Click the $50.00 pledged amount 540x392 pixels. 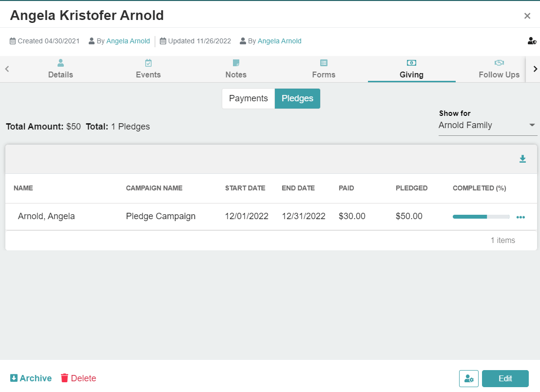tap(409, 216)
